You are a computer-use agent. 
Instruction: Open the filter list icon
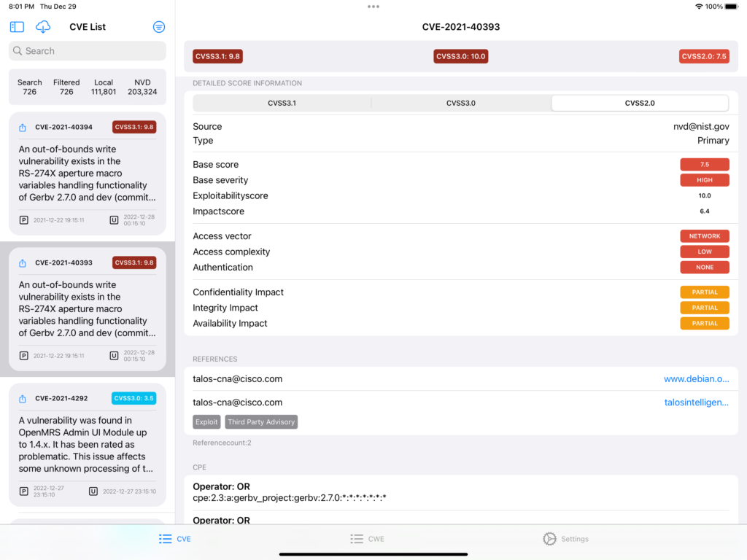coord(158,27)
